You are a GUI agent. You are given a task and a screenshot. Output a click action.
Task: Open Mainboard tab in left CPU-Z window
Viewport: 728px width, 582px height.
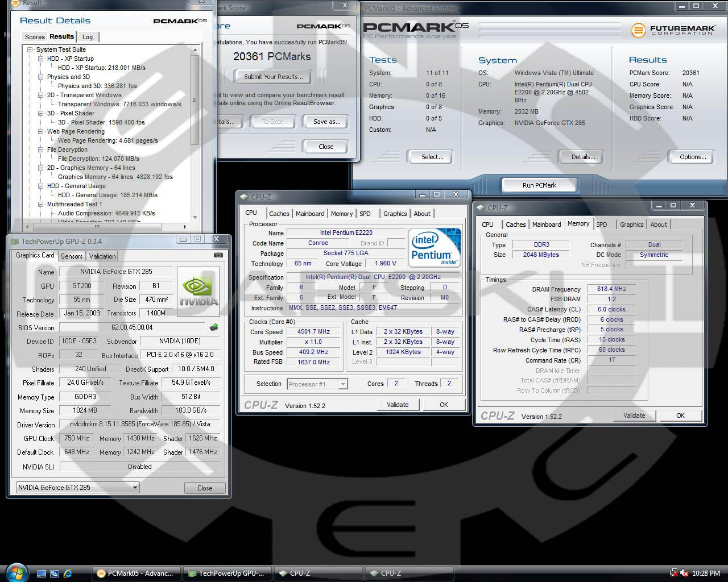tap(310, 214)
